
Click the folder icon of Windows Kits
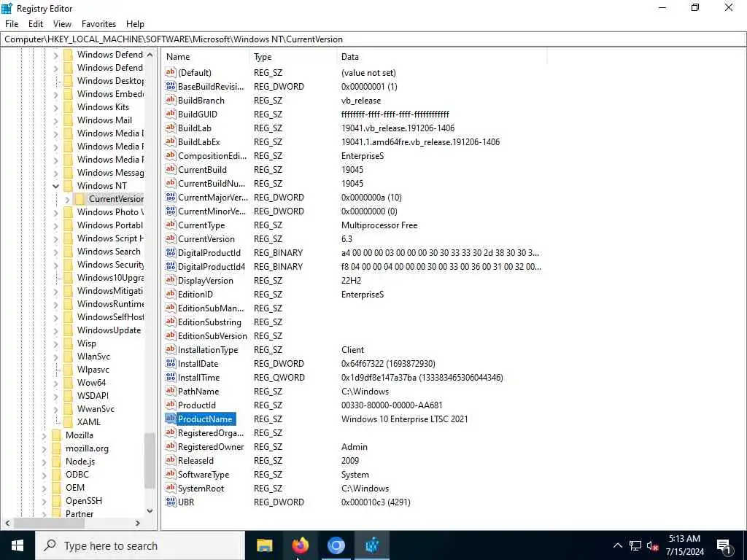pyautogui.click(x=69, y=107)
